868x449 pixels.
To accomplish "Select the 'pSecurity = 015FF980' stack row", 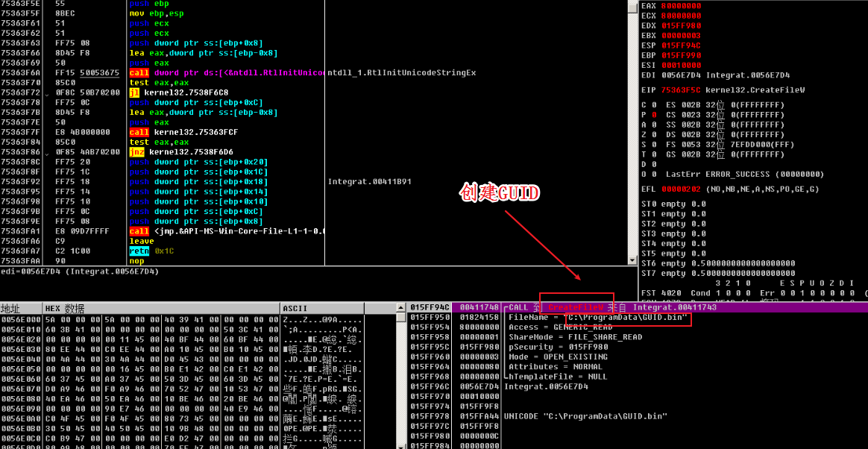I will pyautogui.click(x=638, y=347).
